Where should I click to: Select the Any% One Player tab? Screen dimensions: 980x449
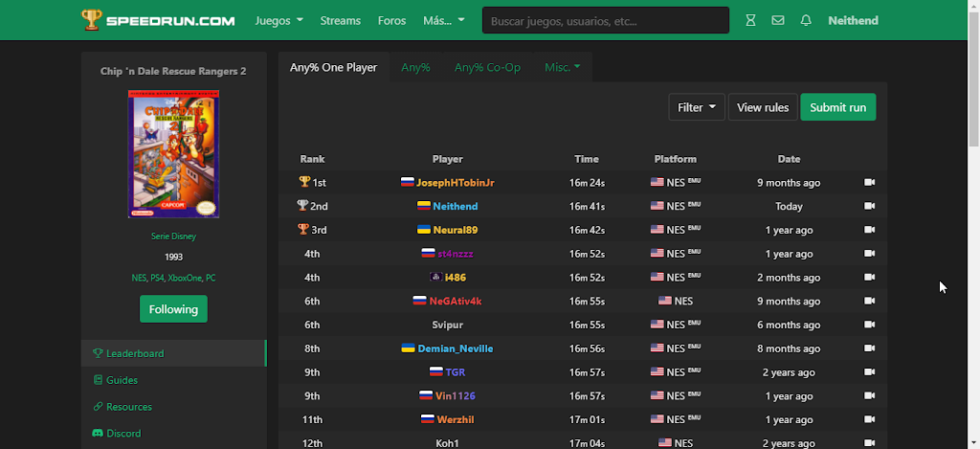click(334, 67)
